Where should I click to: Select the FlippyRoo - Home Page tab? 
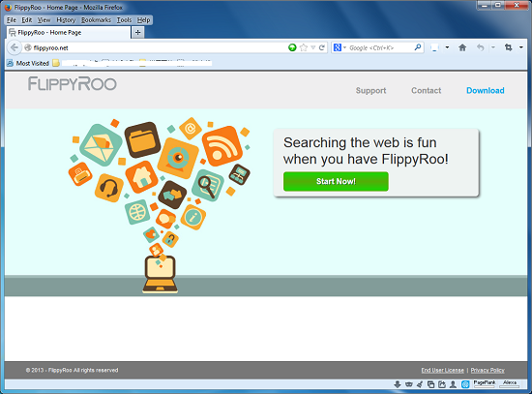click(x=69, y=33)
